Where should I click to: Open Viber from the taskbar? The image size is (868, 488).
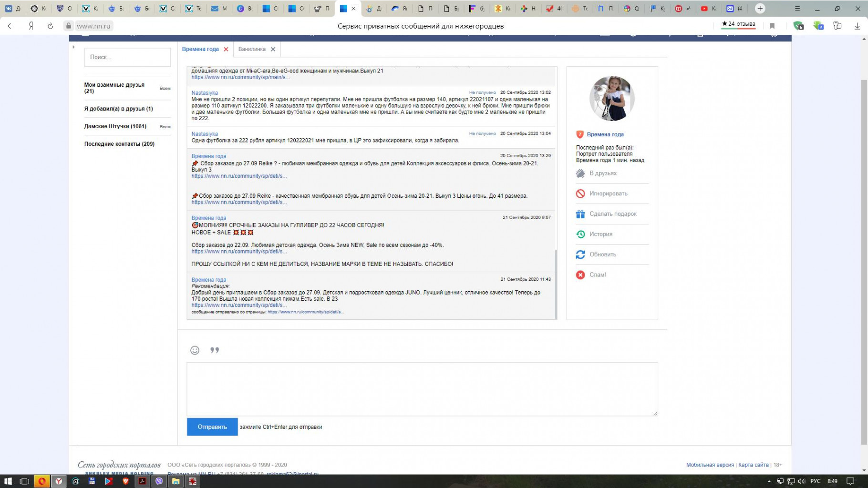[x=159, y=481]
